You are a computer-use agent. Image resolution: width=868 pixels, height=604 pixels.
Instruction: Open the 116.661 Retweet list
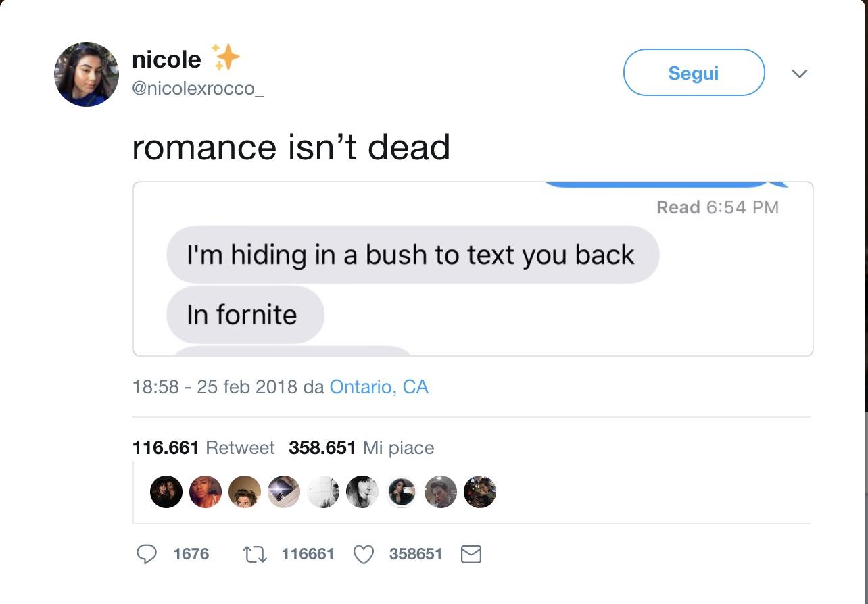tap(203, 447)
